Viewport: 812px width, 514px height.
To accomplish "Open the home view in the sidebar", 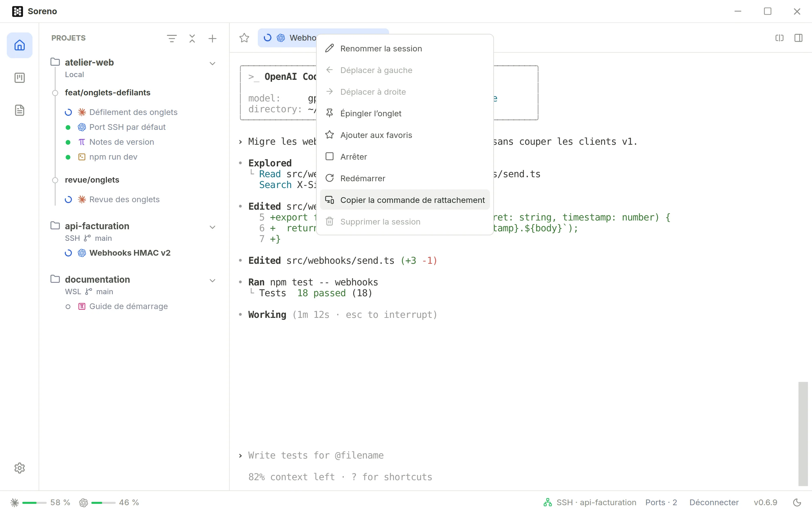I will (20, 45).
